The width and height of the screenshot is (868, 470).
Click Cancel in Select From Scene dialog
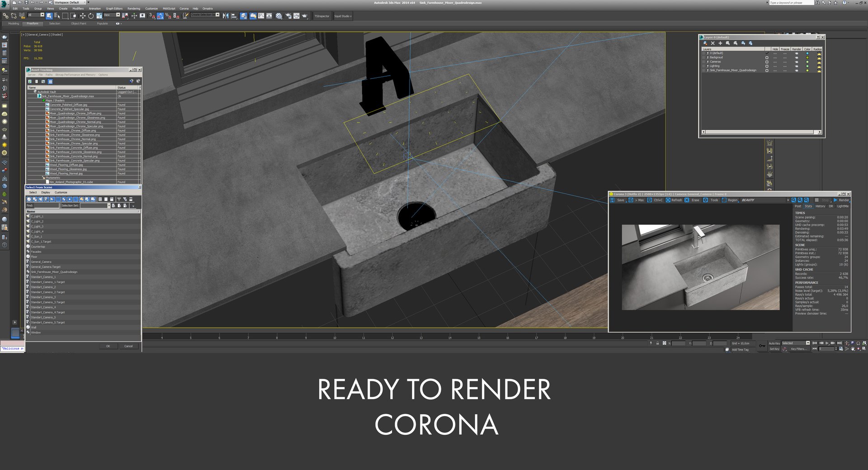(128, 346)
